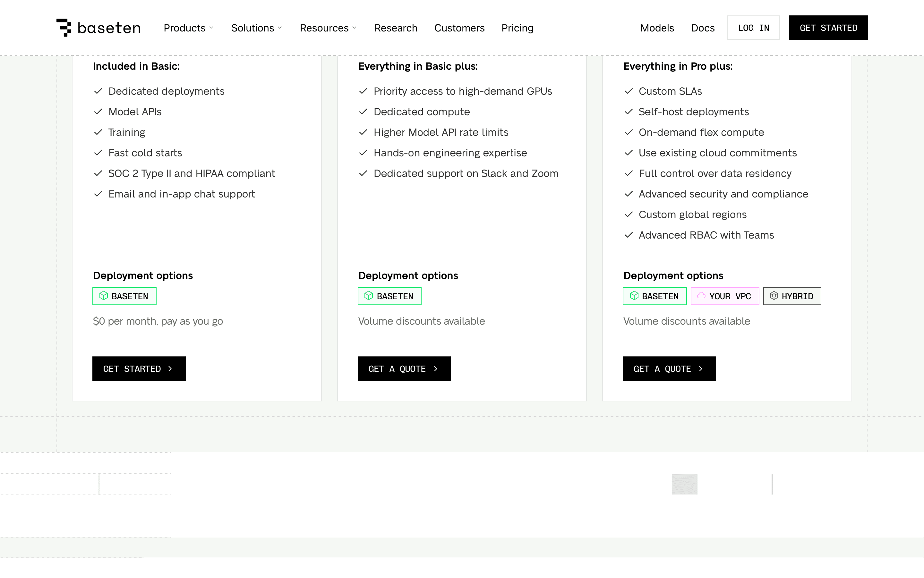Click 'On-demand flex compute' text

tap(701, 132)
